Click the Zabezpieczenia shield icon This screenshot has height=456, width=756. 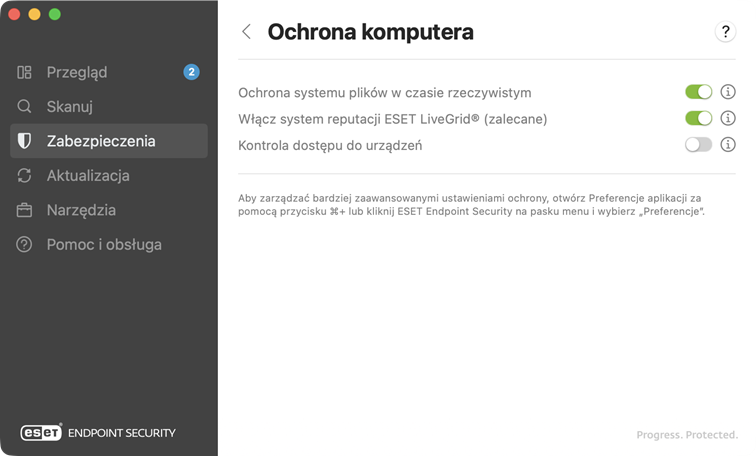click(25, 141)
